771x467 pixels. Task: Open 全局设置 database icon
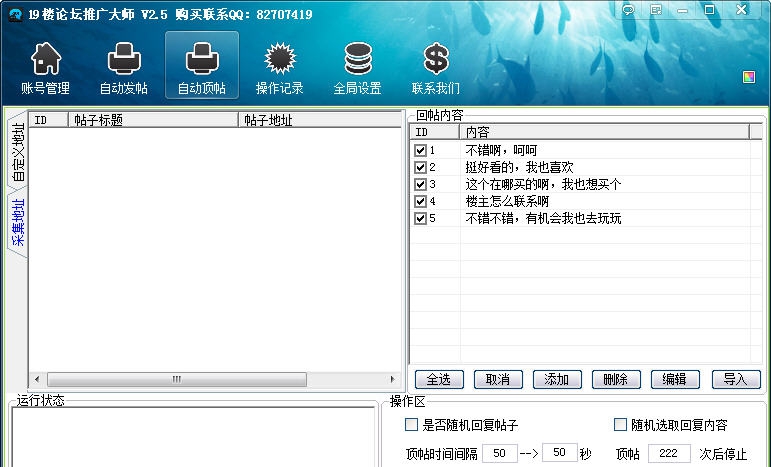(x=358, y=58)
